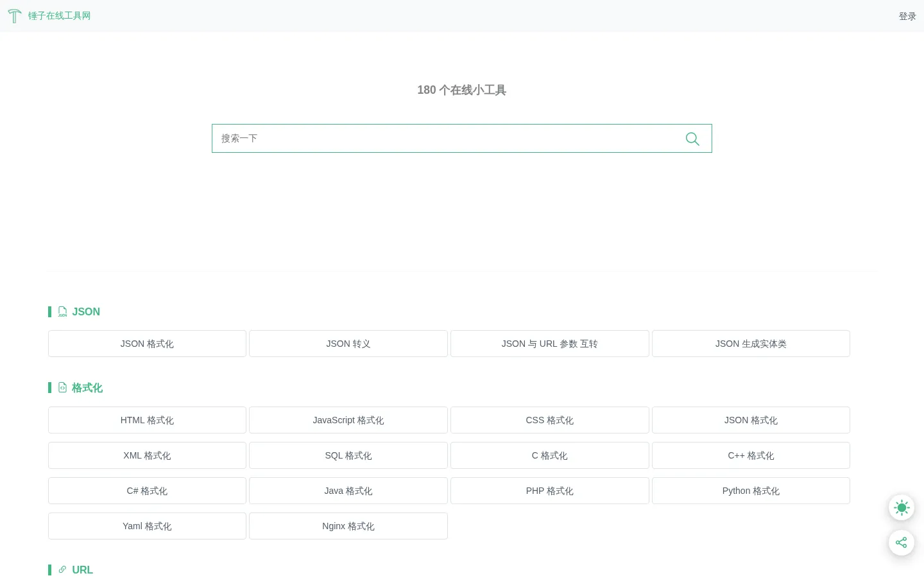Click the magnifier search icon
Screen dimensions: 924x578
click(692, 139)
